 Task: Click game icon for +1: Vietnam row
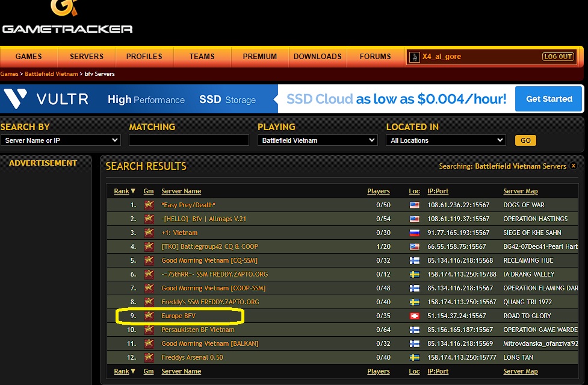click(149, 233)
